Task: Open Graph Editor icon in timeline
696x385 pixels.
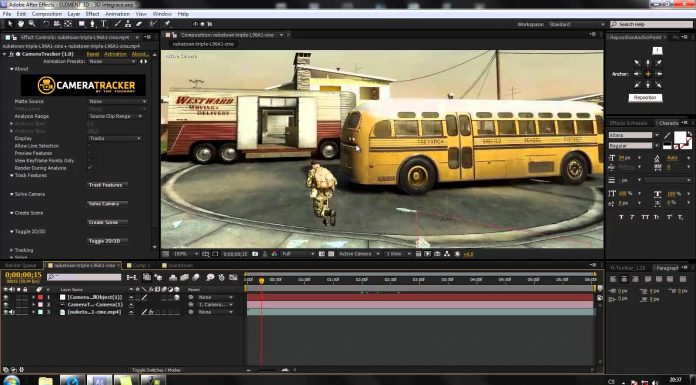Action: coord(233,277)
